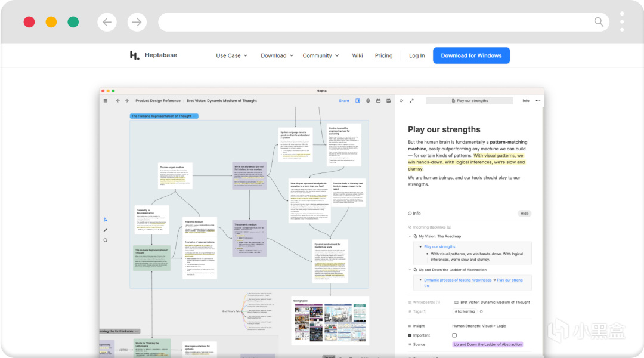This screenshot has height=358, width=644.
Task: Collapse Up and Down the Ladder backlink
Action: [410, 270]
